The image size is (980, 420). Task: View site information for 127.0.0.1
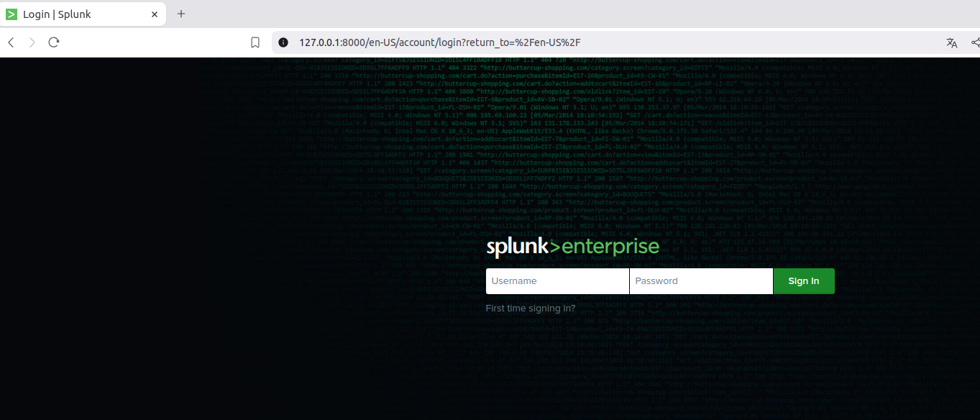[x=283, y=42]
